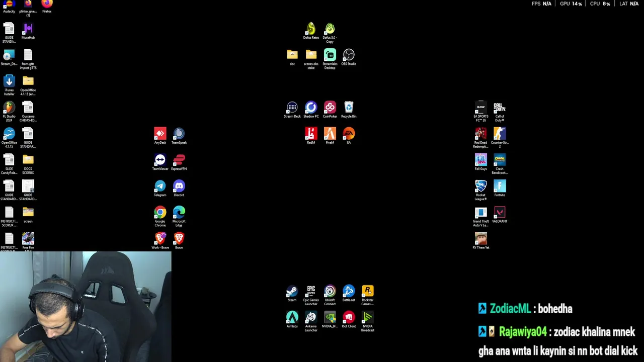Launch CoinPoker
This screenshot has width=644, height=362.
pos(330,110)
